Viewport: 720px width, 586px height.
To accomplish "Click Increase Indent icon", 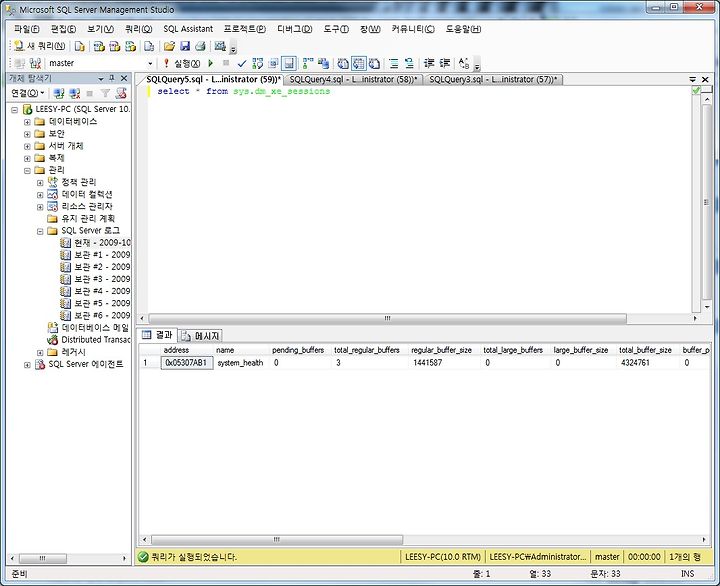I will [444, 63].
